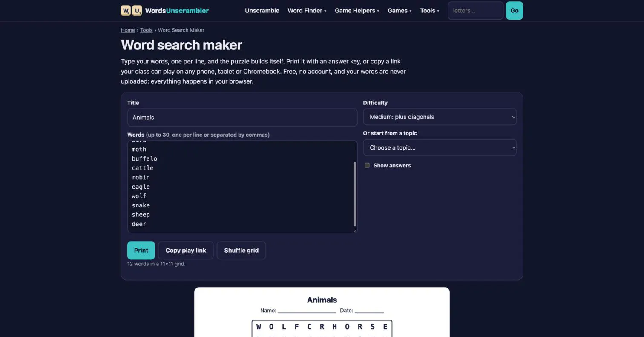Click the Print button
The image size is (644, 337).
141,251
